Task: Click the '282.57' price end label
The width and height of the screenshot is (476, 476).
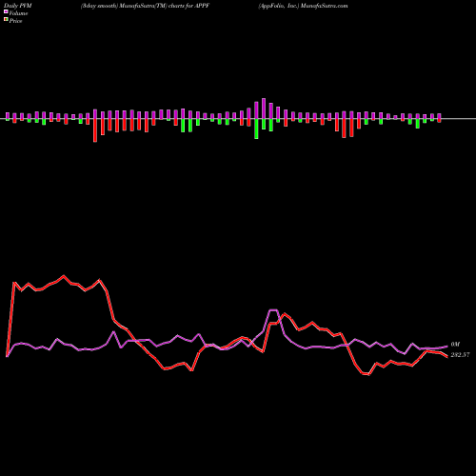Action: [460, 355]
